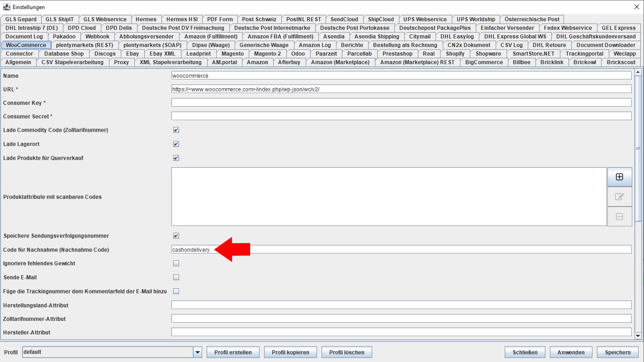Toggle Lade Commodity Code (Zolltarifnummer) checkbox
Image resolution: width=644 pixels, height=362 pixels.
click(x=176, y=130)
